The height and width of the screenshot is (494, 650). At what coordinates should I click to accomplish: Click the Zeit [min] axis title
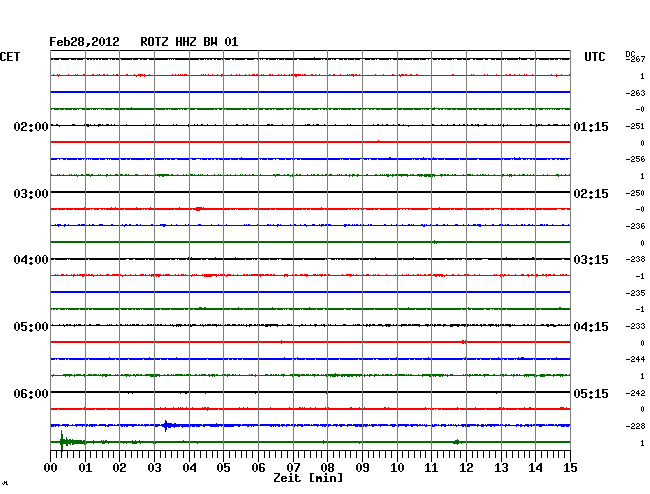coord(308,478)
